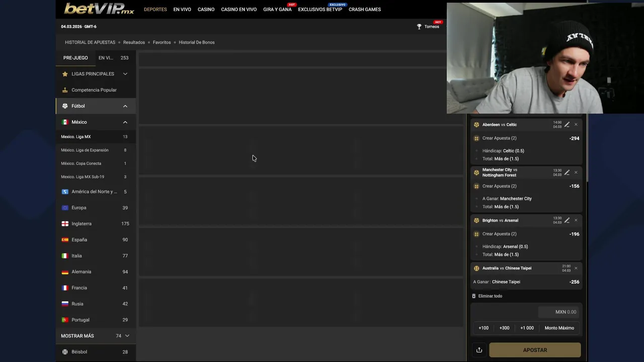Add +1 000 to the stake
This screenshot has width=644, height=362.
tap(527, 328)
